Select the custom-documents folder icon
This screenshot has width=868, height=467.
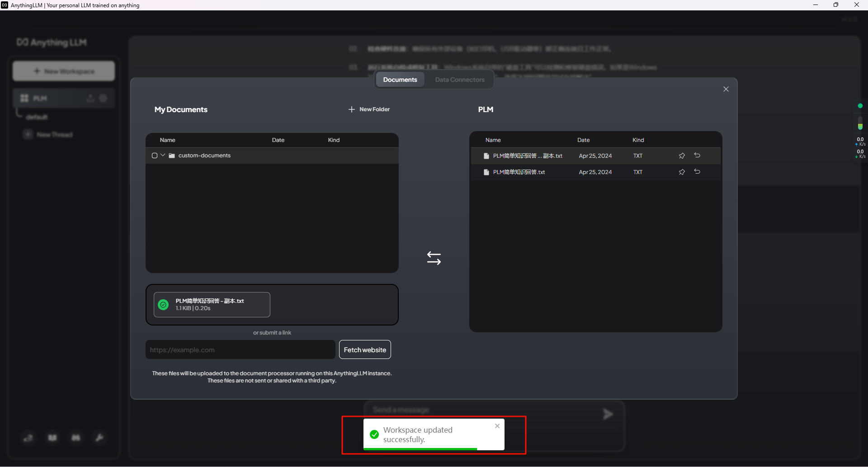pyautogui.click(x=172, y=156)
